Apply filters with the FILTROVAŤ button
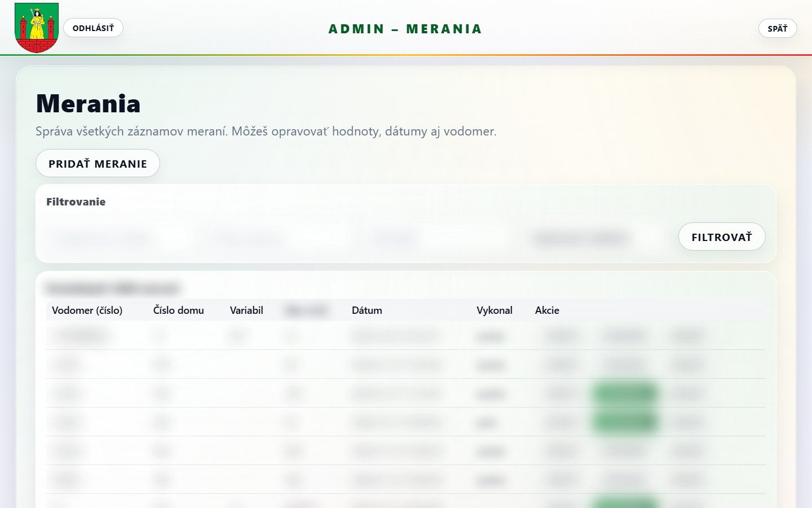Screen dimensions: 812x508 point(722,237)
